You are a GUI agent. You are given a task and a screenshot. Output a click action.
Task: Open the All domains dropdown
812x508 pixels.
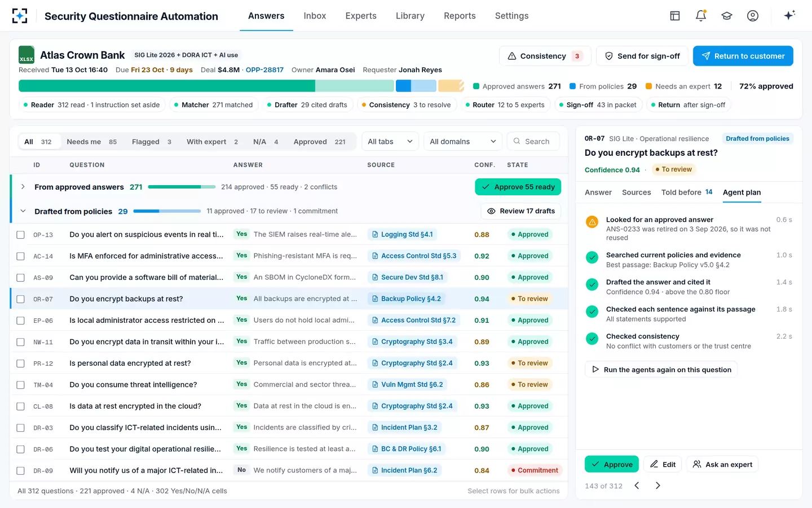(x=463, y=141)
